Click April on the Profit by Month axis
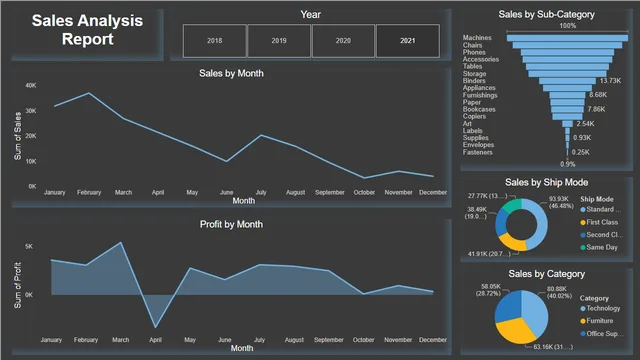The height and width of the screenshot is (360, 640). click(156, 340)
